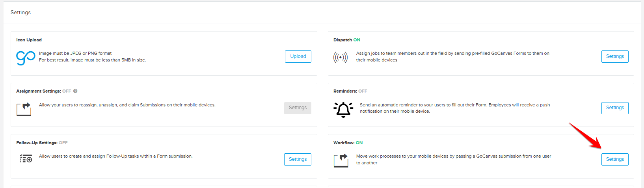Screen dimensions: 644x188
Task: Click the Workflow ON status label
Action: point(359,143)
